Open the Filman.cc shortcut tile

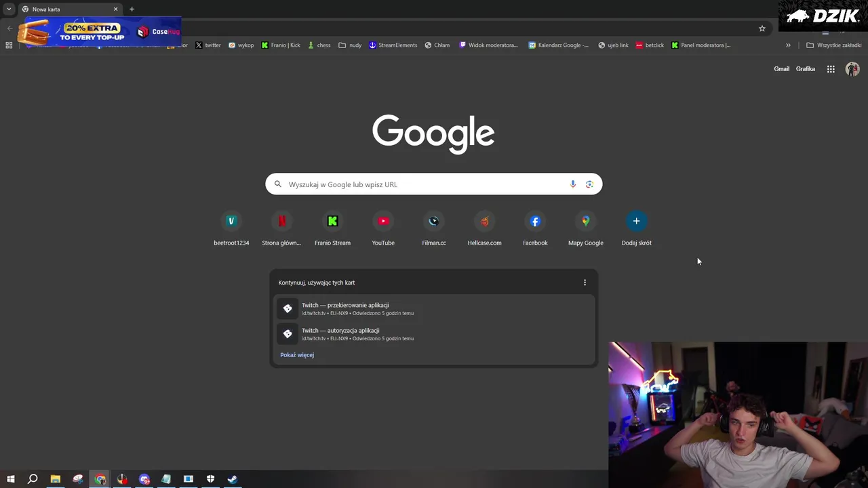(434, 229)
